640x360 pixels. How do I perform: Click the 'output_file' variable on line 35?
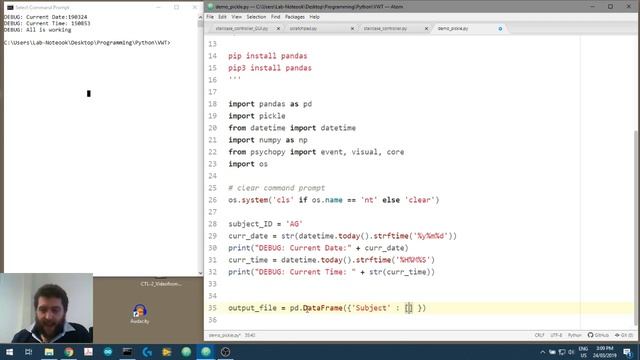click(252, 308)
